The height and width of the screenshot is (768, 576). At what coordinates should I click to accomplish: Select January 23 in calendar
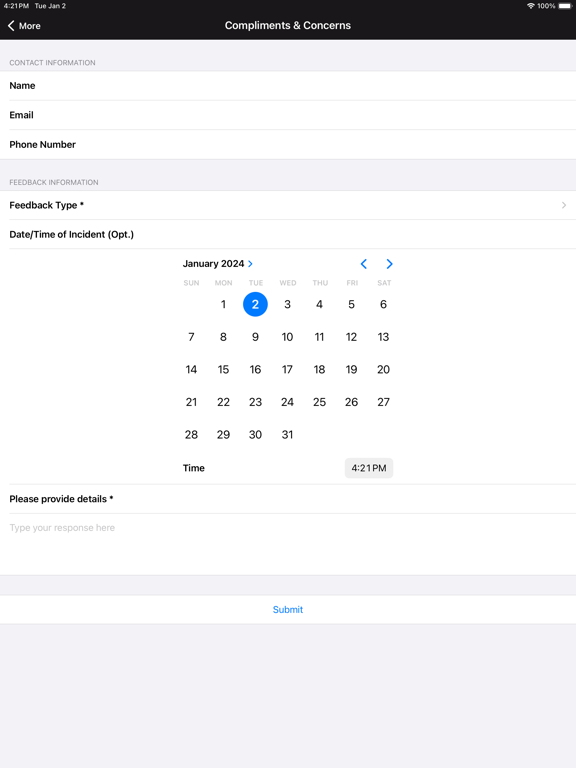pyautogui.click(x=255, y=402)
